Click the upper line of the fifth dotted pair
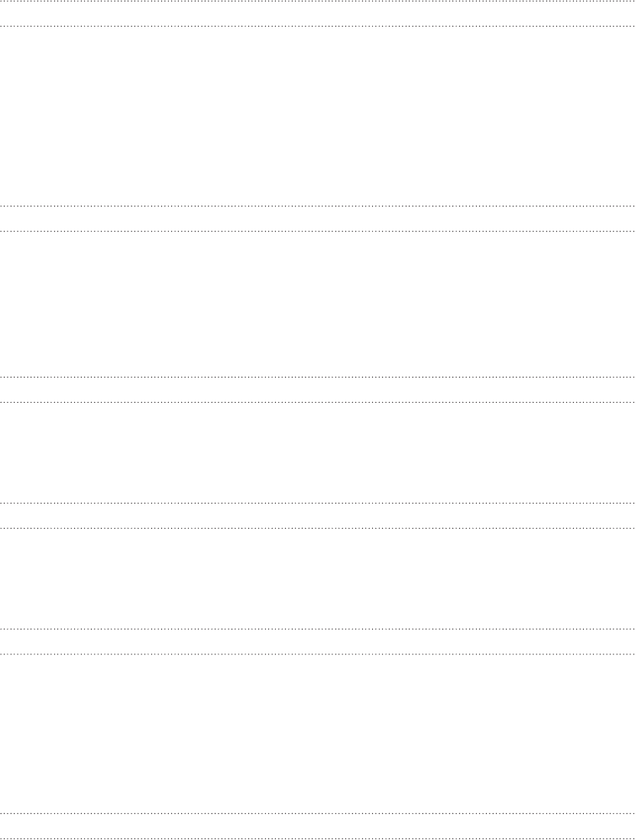Image resolution: width=635 pixels, height=840 pixels. (x=318, y=629)
